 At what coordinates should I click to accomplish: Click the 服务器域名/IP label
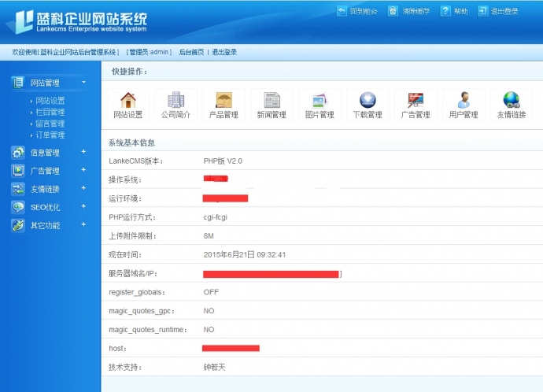point(133,274)
